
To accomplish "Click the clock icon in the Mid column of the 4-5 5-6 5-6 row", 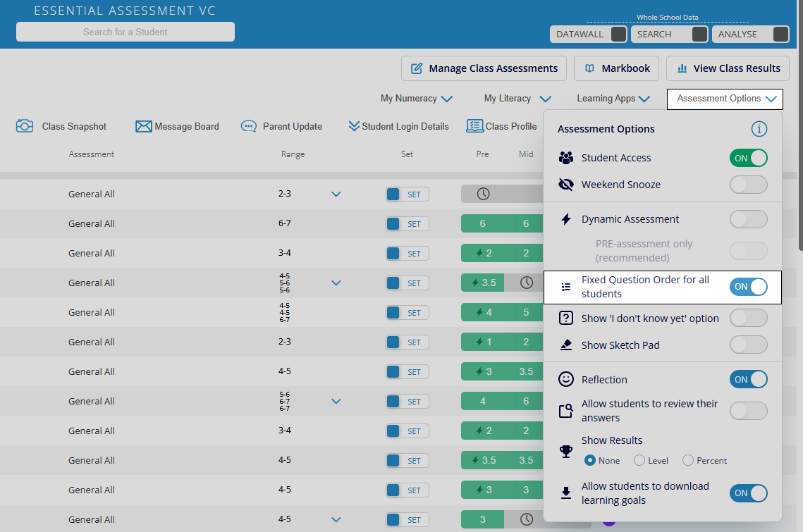I will click(527, 282).
